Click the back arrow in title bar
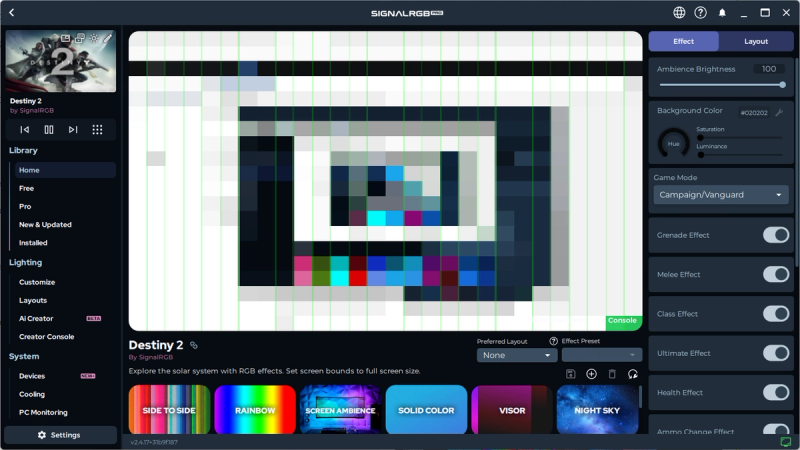Viewport: 800px width, 450px height. 11,13
